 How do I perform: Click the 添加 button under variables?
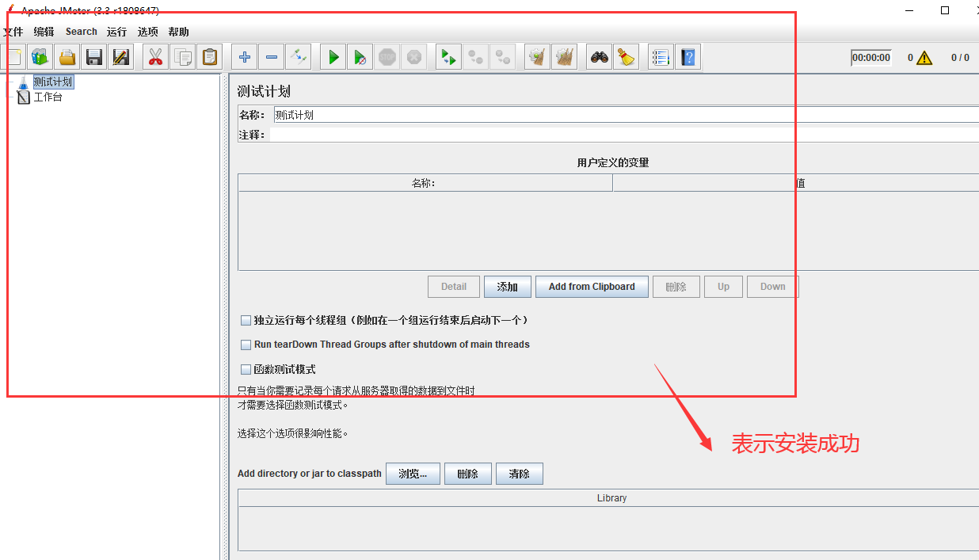click(508, 287)
